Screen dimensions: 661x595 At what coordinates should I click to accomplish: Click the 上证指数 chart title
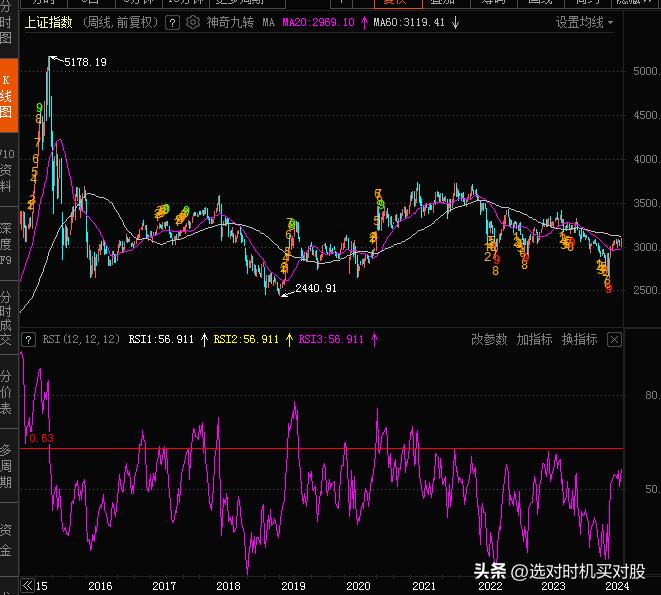click(x=48, y=22)
